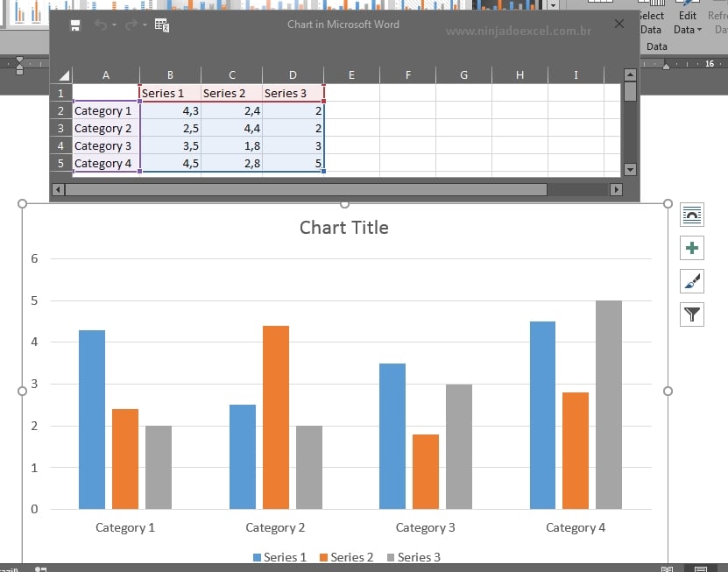Open Chart Filters funnel button

pos(692,314)
